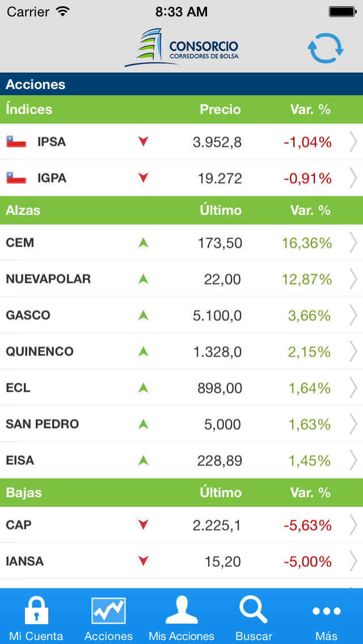This screenshot has width=363, height=644.
Task: Select the GASCO stock name
Action: pyautogui.click(x=28, y=315)
